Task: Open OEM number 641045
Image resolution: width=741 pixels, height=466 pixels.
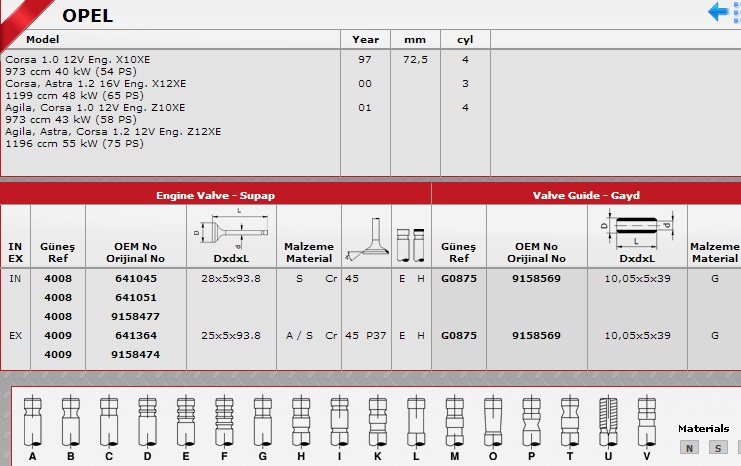Action: [136, 279]
